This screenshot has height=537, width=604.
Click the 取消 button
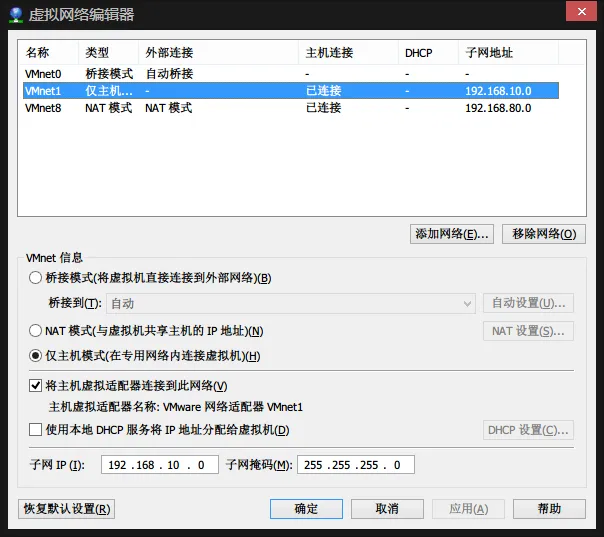pos(387,509)
